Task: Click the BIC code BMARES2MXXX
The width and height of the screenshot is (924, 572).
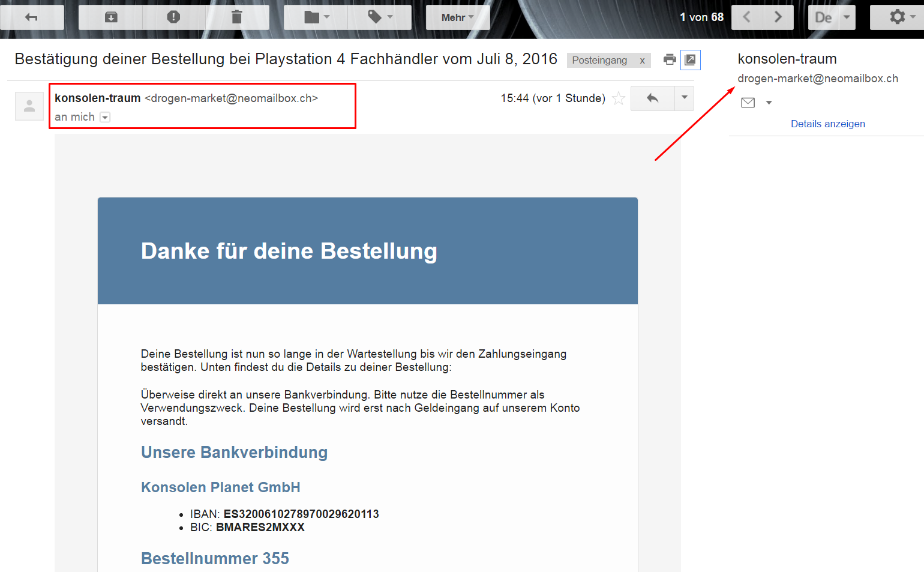Action: (x=260, y=528)
